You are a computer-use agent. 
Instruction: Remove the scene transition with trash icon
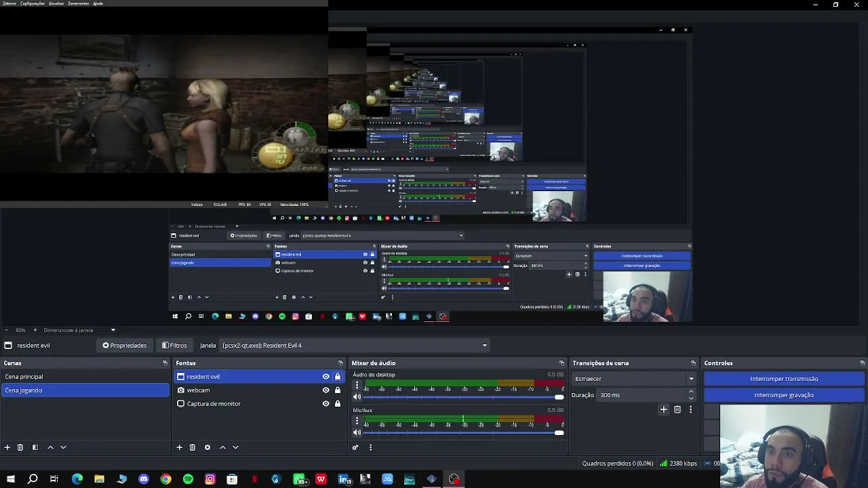click(x=677, y=409)
